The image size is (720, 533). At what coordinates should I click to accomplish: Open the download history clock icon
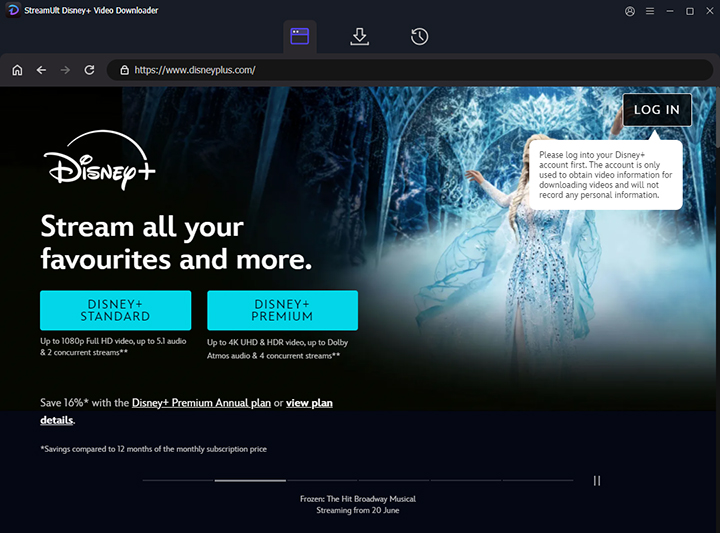[x=420, y=36]
